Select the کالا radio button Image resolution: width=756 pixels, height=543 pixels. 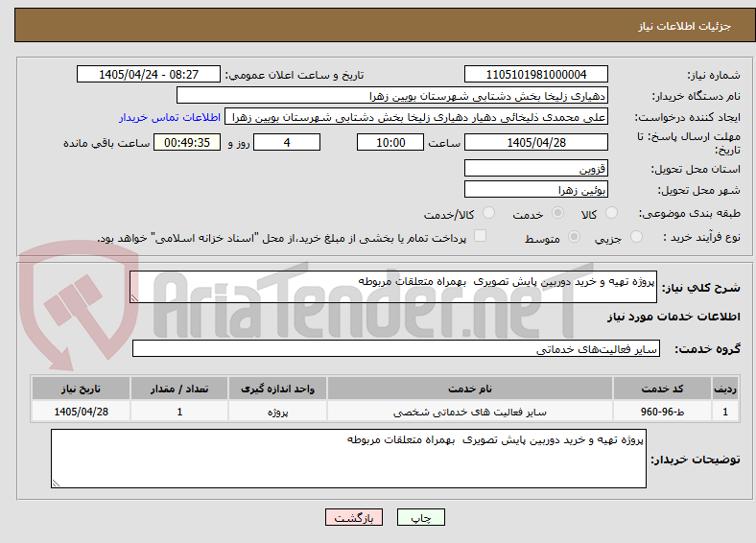pos(611,213)
